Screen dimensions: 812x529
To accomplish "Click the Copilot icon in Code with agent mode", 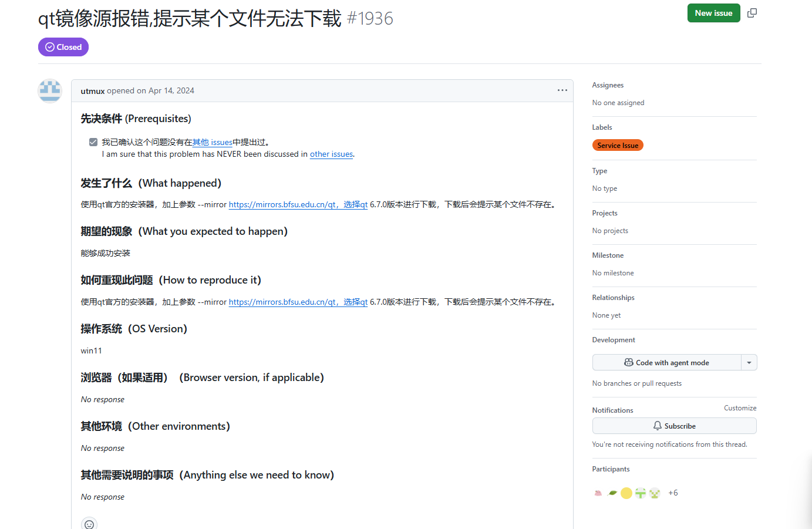I will [x=628, y=362].
